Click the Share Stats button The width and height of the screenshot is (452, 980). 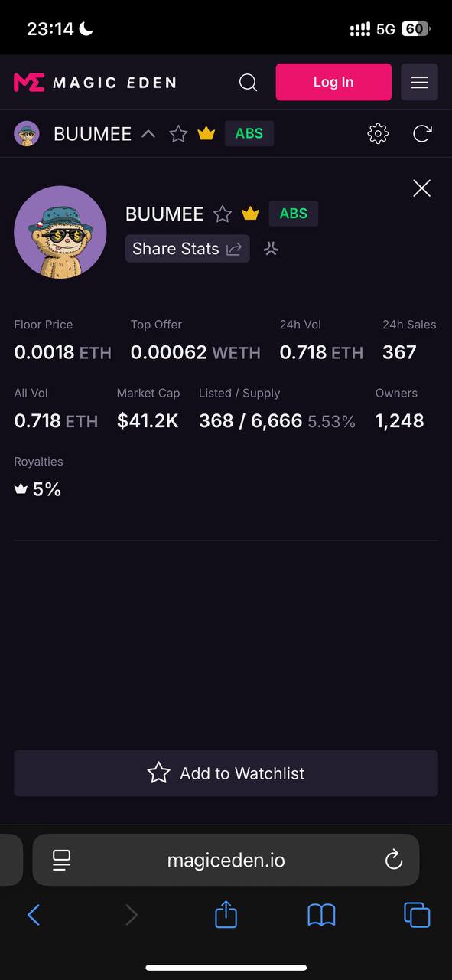pyautogui.click(x=187, y=249)
